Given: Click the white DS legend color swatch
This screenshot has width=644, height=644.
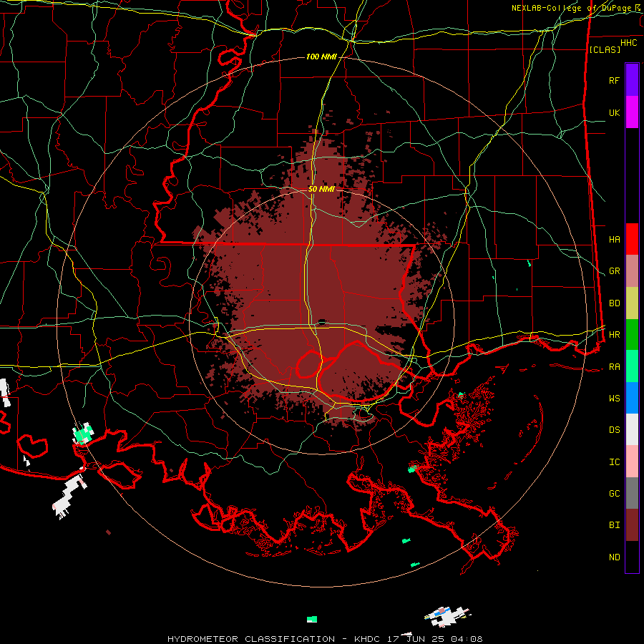Looking at the screenshot, I should [632, 429].
